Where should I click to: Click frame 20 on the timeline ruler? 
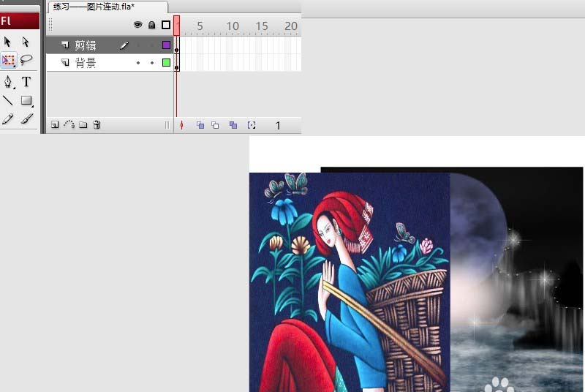click(x=290, y=26)
